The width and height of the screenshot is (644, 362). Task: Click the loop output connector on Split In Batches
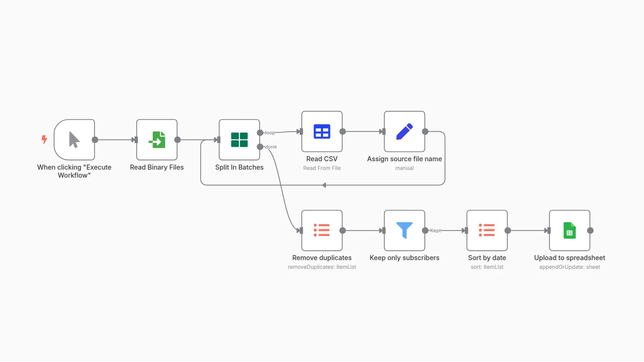point(260,133)
